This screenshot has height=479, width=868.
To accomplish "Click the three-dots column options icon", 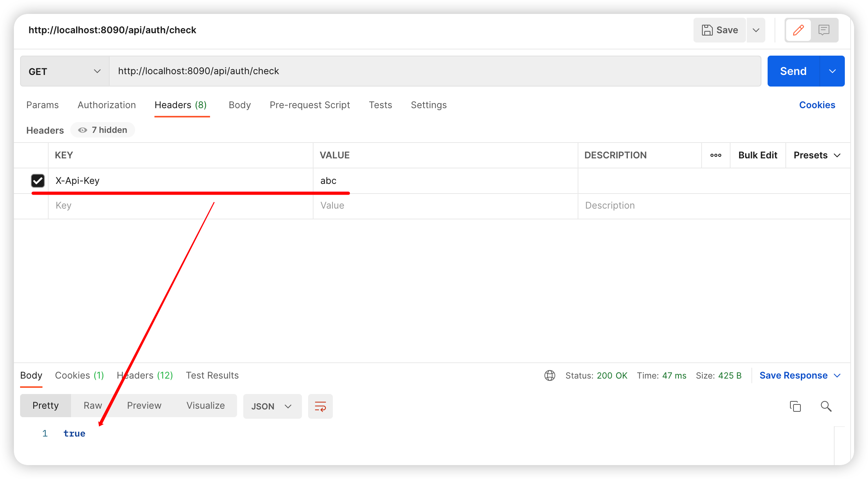I will (x=715, y=155).
